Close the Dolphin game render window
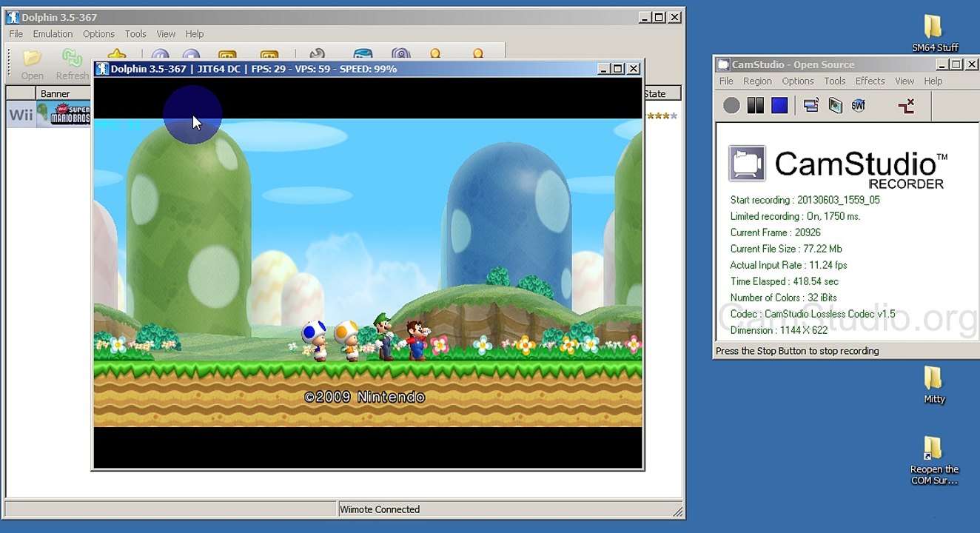The height and width of the screenshot is (533, 980). point(634,69)
